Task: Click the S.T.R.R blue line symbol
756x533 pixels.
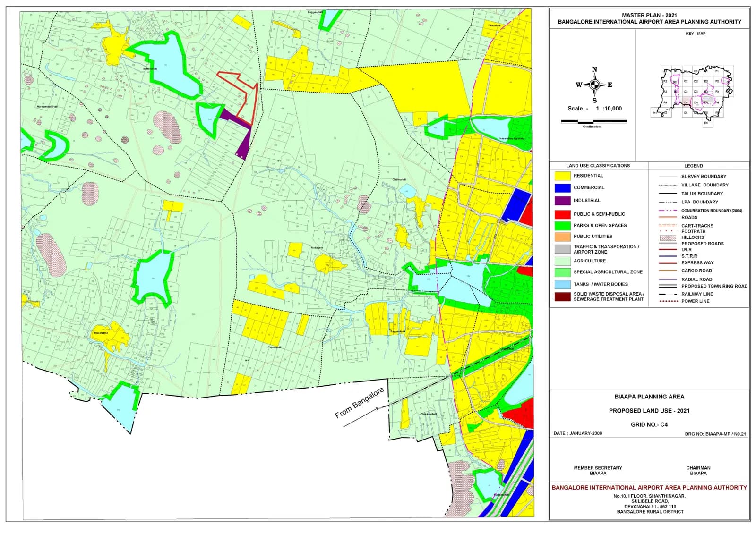Action: [668, 256]
